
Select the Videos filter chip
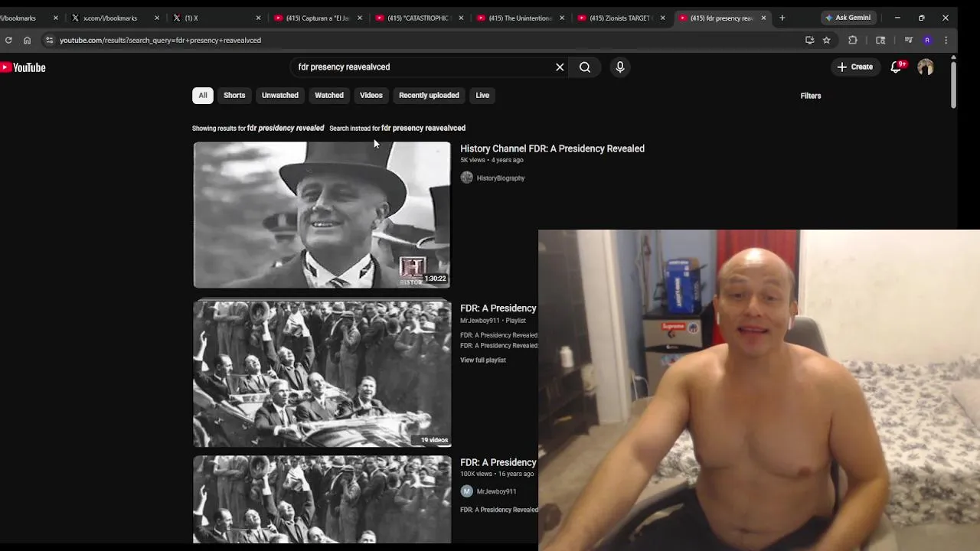[x=371, y=95]
